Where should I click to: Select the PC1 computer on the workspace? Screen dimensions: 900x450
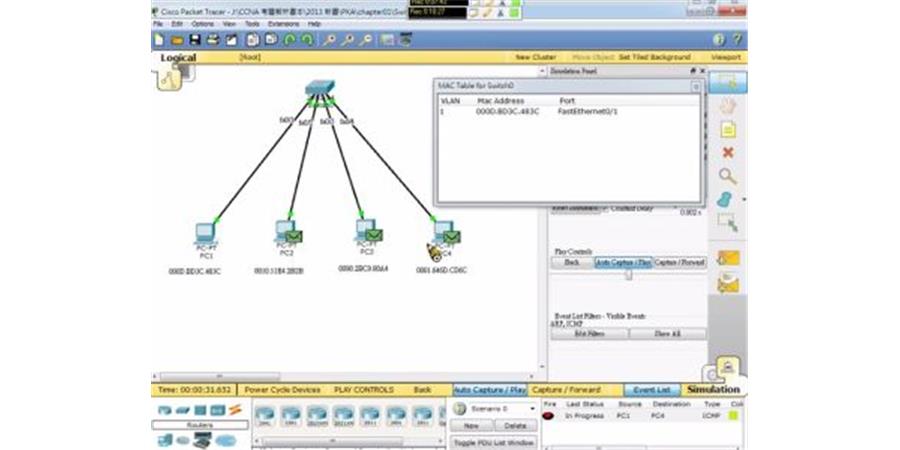206,233
